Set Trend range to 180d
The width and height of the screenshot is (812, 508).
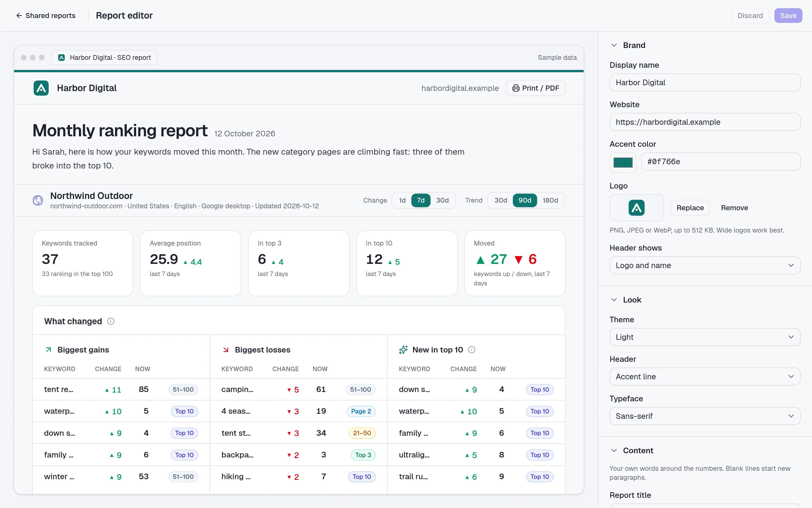(x=550, y=200)
